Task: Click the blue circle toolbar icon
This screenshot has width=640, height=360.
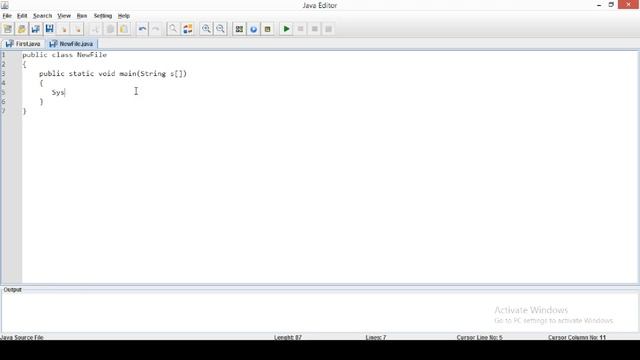Action: tap(253, 29)
